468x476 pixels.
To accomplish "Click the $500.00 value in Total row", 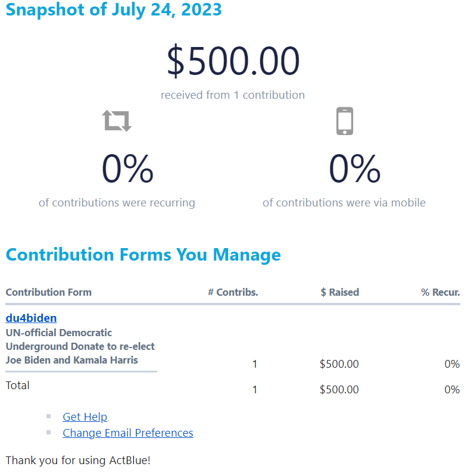I will [339, 390].
